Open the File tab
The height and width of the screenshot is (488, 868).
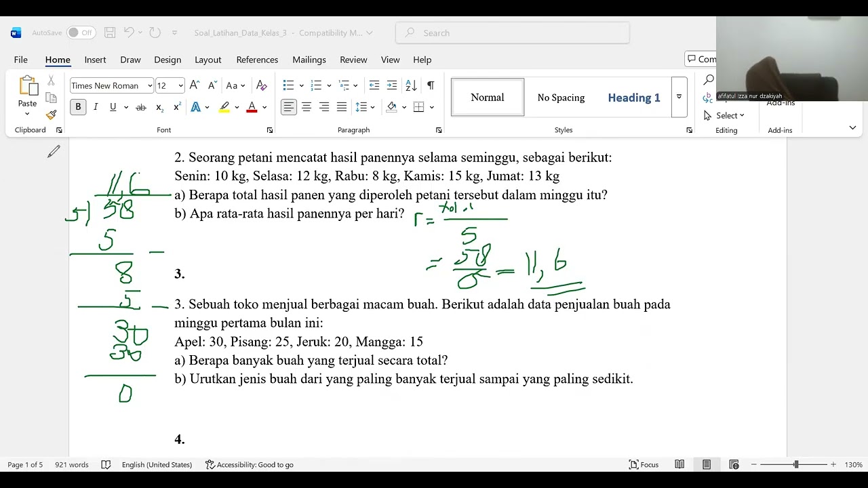tap(20, 60)
